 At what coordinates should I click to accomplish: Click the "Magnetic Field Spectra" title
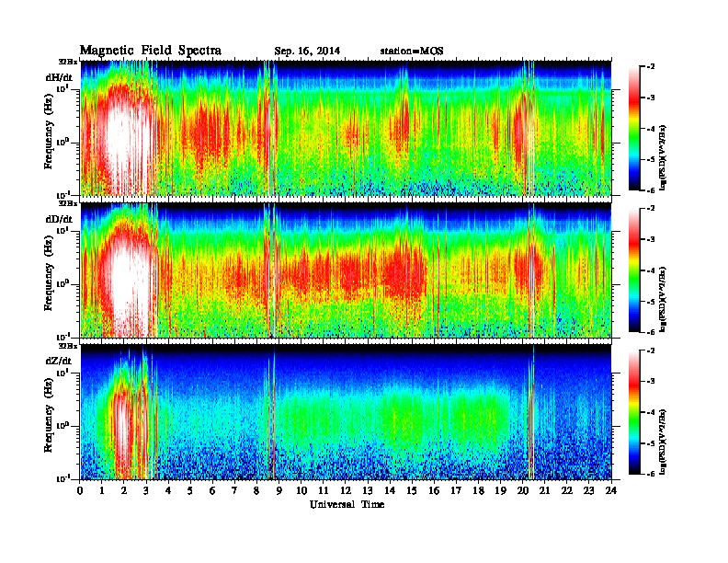click(x=151, y=51)
